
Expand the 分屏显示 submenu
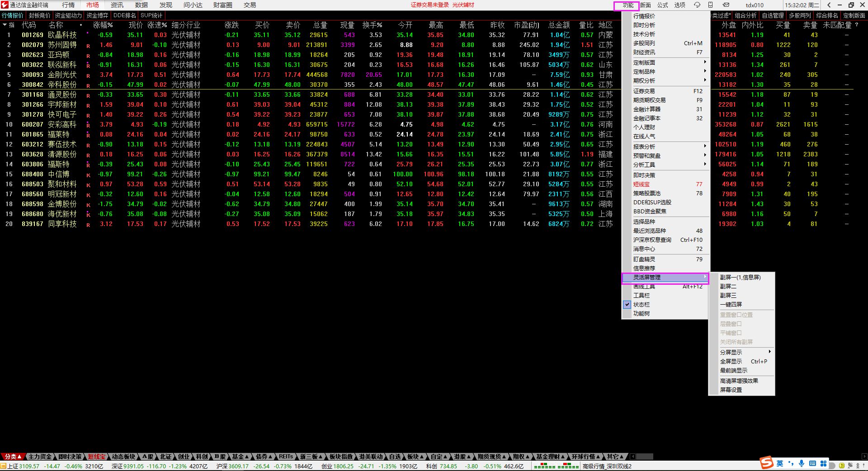742,353
